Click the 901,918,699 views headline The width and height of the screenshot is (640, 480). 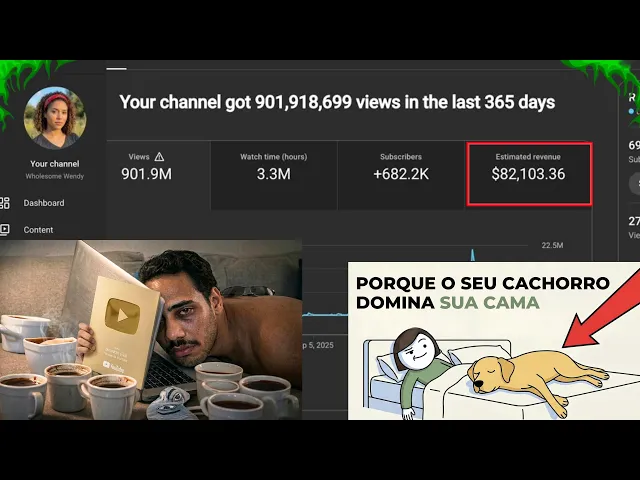337,102
